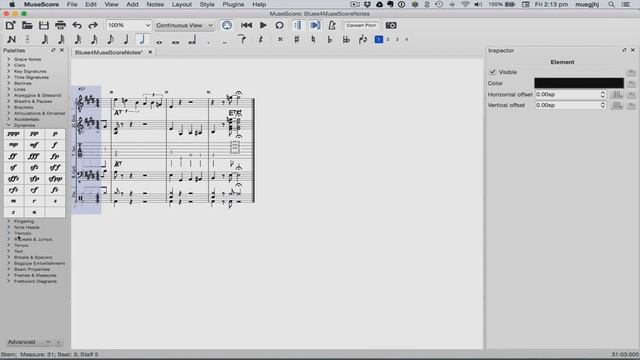
Task: Switch to Blues4MuseScoreNotes tab
Action: [109, 52]
